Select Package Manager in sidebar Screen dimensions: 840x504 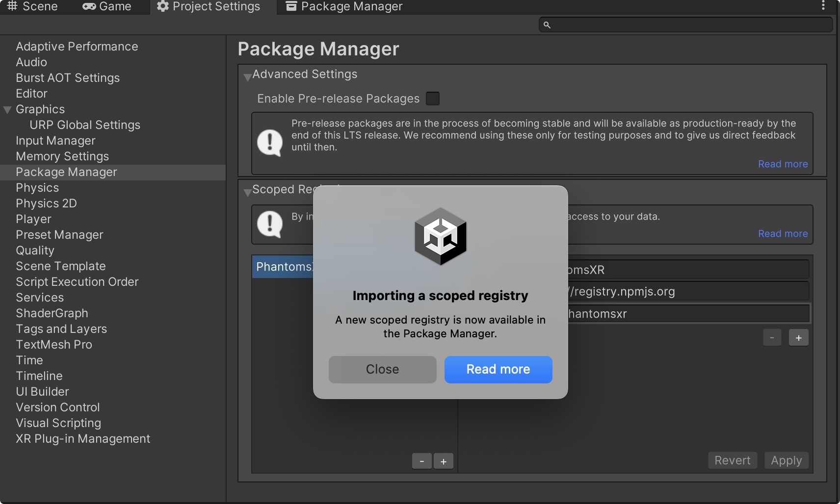(x=113, y=172)
